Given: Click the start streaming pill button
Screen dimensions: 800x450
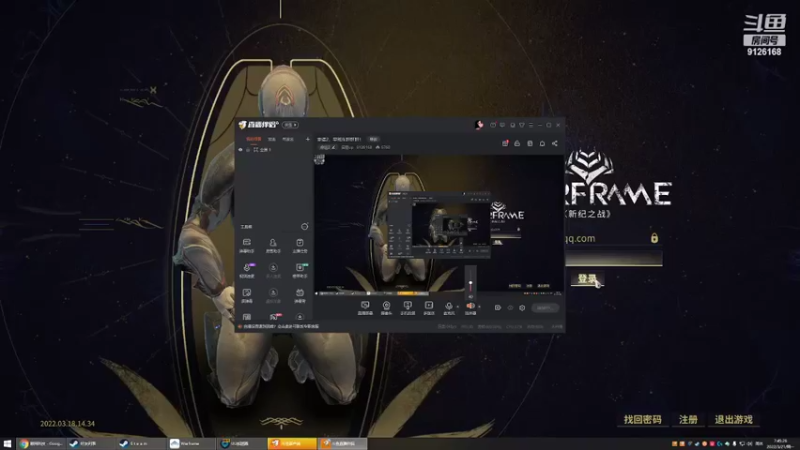Looking at the screenshot, I should [544, 308].
